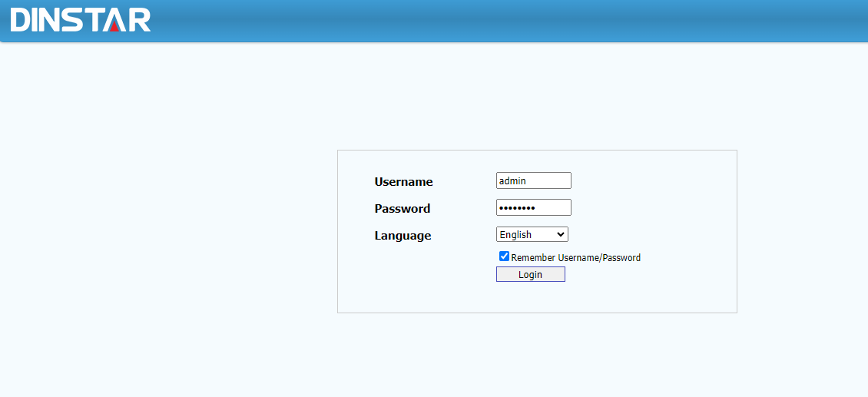Focus the Password input field

(534, 207)
